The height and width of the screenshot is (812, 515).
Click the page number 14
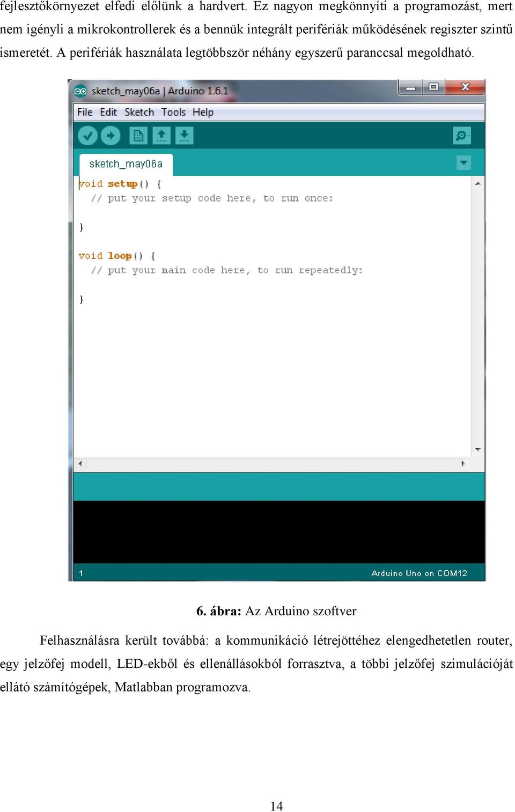click(277, 806)
